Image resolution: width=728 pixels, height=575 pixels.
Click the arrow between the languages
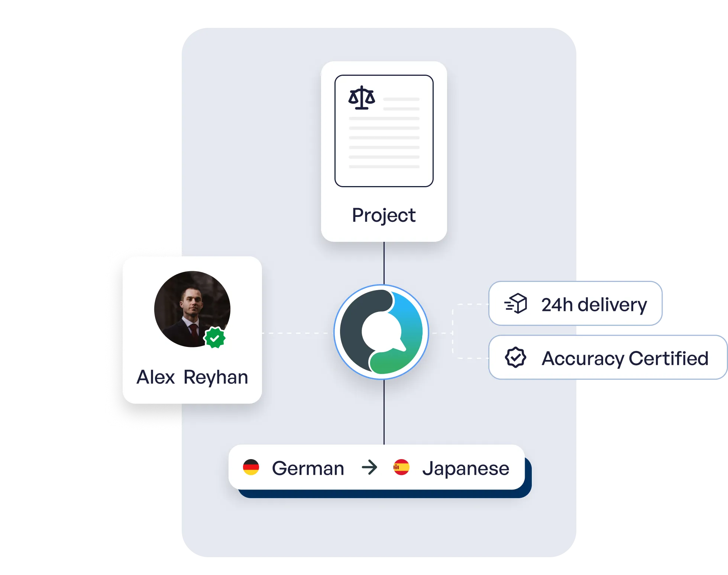pyautogui.click(x=369, y=467)
